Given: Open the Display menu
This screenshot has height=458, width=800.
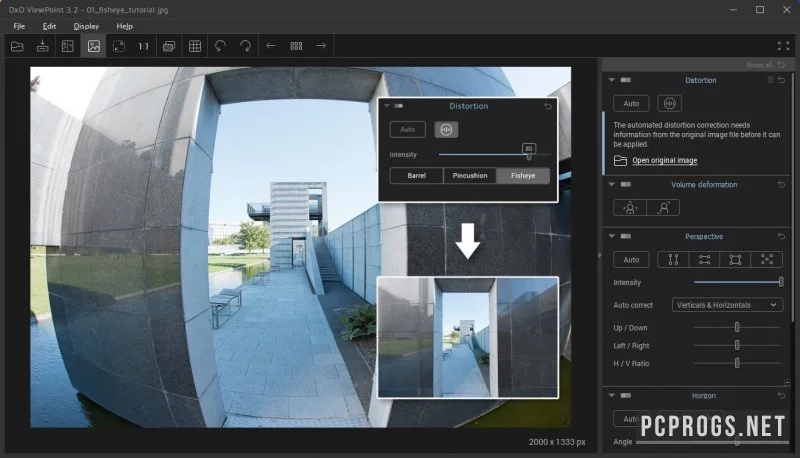Looking at the screenshot, I should (x=86, y=26).
